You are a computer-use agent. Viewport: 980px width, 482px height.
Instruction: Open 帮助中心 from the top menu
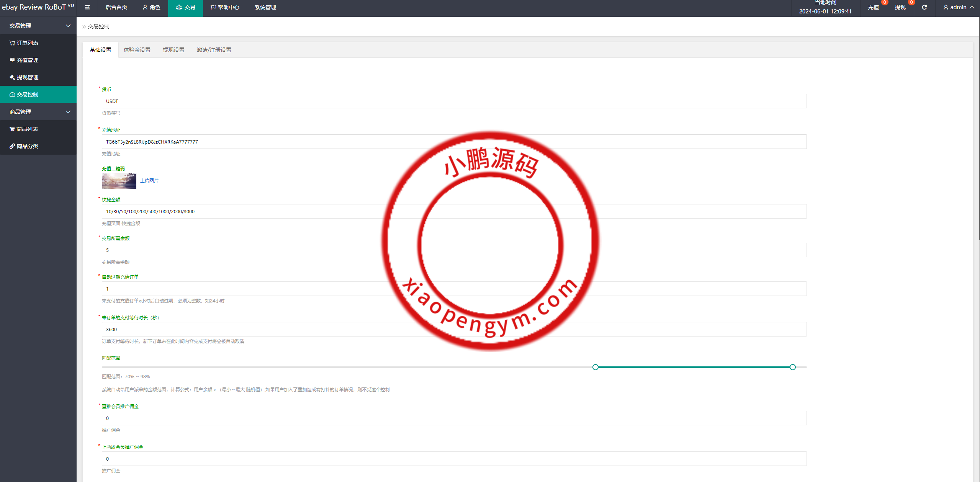coord(225,7)
